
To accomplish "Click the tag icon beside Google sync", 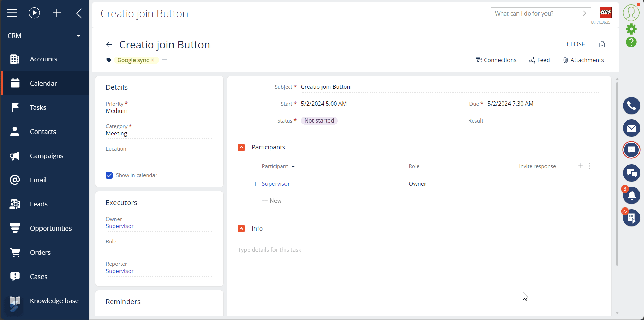I will [109, 60].
